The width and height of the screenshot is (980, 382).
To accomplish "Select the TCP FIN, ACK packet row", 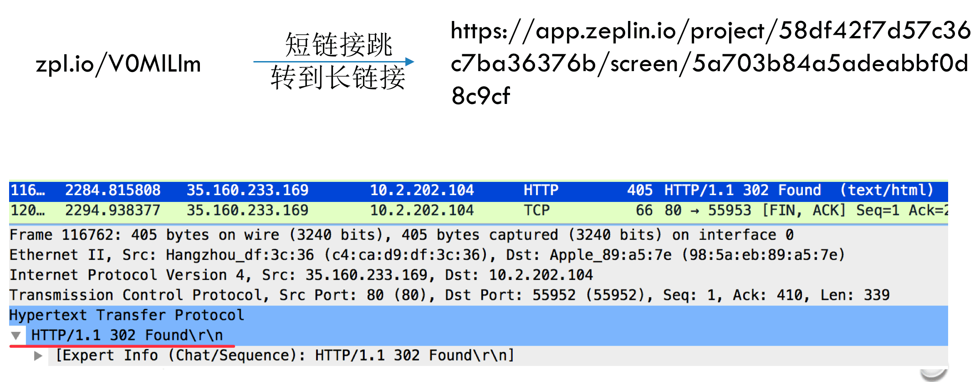I will (x=478, y=211).
